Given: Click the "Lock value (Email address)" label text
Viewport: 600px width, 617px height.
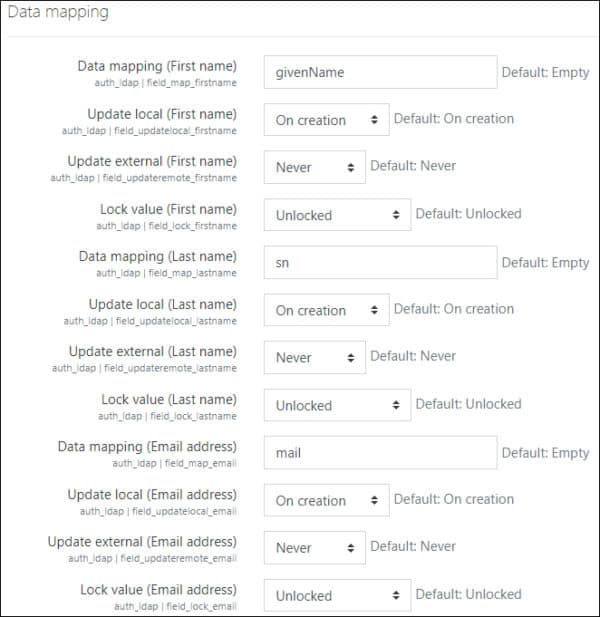Looking at the screenshot, I should 158,589.
